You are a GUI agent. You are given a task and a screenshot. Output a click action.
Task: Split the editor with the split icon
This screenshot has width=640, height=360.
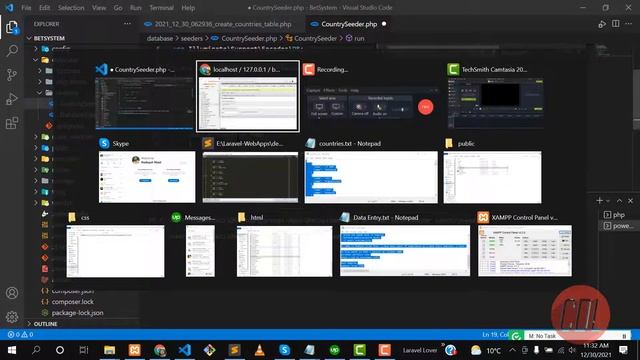tap(616, 24)
